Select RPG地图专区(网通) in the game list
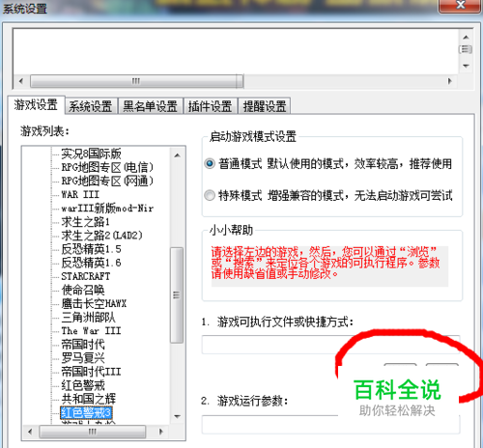The image size is (483, 448). [x=107, y=181]
